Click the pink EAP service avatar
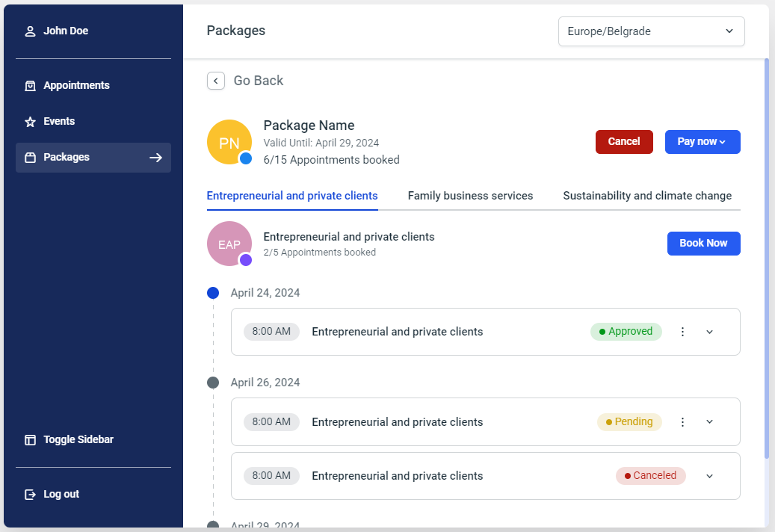This screenshot has height=532, width=775. click(x=229, y=244)
